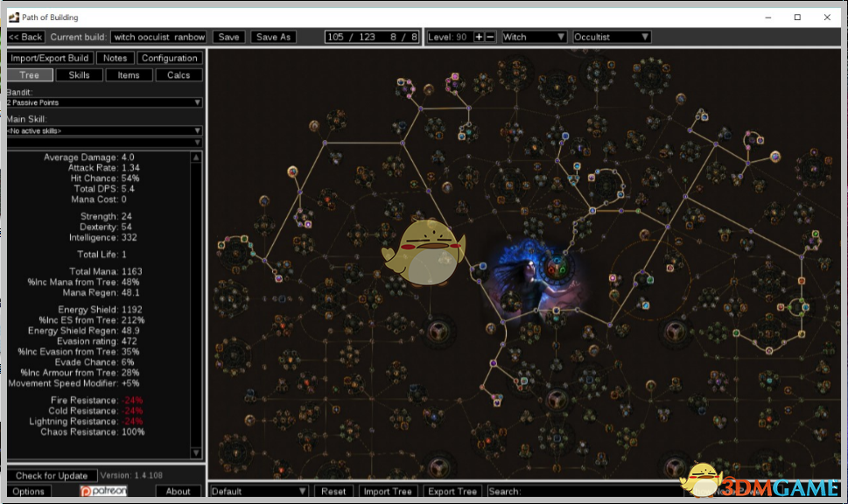The height and width of the screenshot is (504, 848).
Task: Click the Check for Update button
Action: pyautogui.click(x=52, y=476)
